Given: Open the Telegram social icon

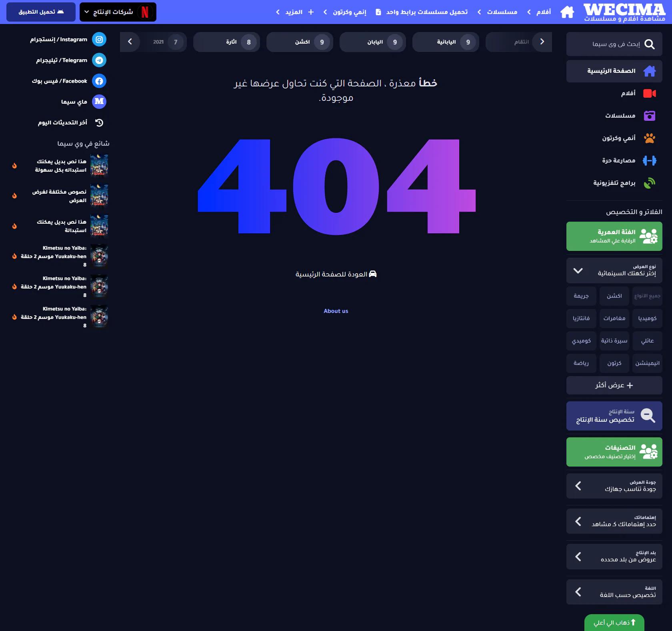Looking at the screenshot, I should click(x=99, y=60).
